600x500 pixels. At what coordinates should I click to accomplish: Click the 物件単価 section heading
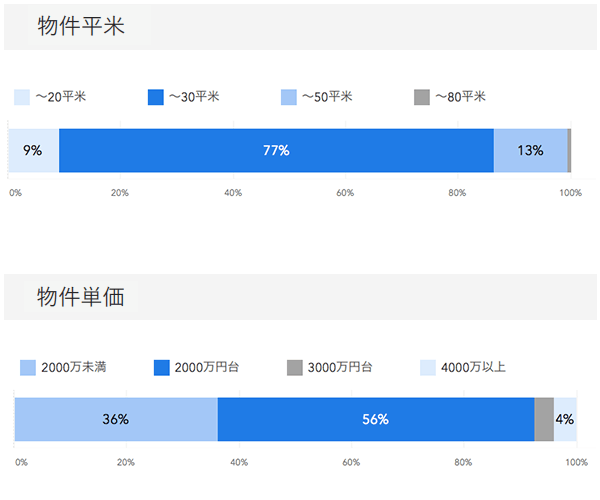81,297
